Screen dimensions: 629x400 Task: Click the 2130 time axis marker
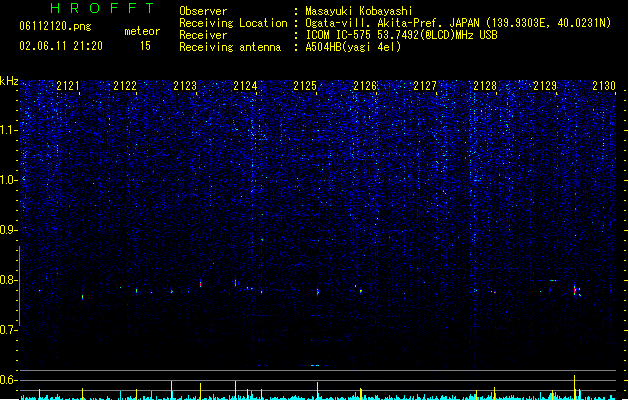pyautogui.click(x=604, y=86)
